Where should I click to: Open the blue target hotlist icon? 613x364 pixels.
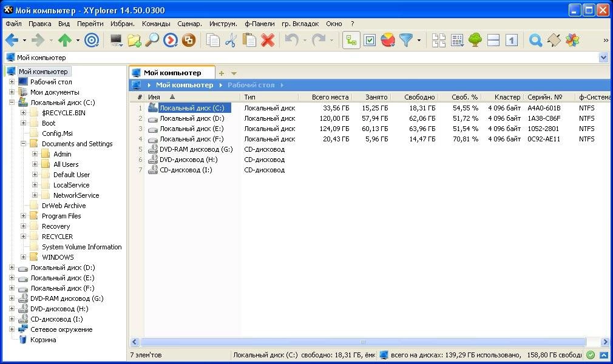pos(92,40)
